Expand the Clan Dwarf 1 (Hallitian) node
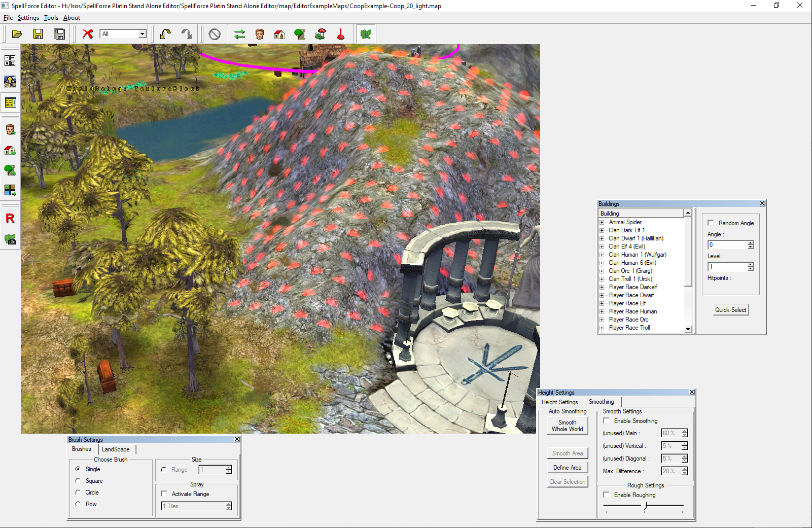Image resolution: width=812 pixels, height=528 pixels. pyautogui.click(x=602, y=238)
